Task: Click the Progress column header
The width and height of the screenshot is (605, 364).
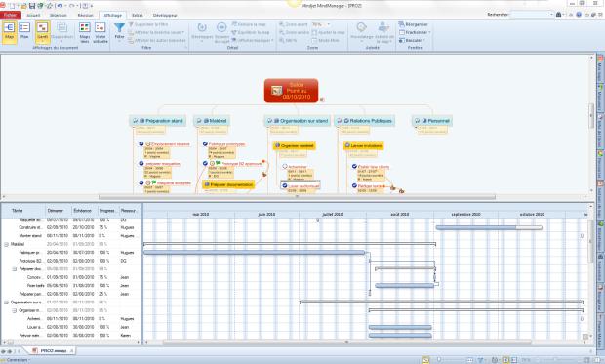Action: coord(107,211)
